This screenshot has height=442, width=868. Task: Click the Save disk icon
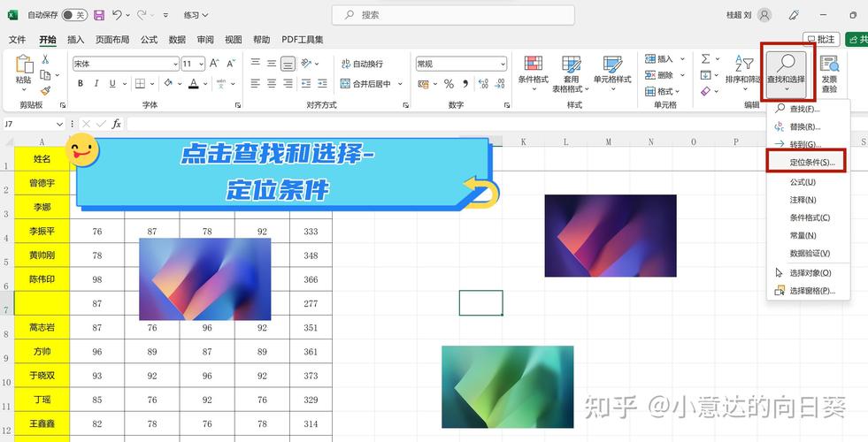(x=99, y=15)
